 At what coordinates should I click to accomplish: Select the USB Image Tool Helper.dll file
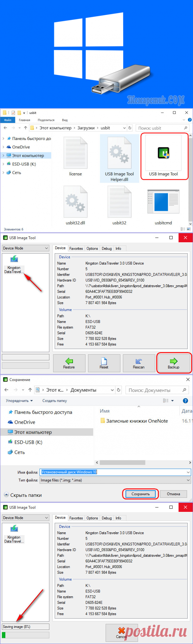(x=119, y=158)
